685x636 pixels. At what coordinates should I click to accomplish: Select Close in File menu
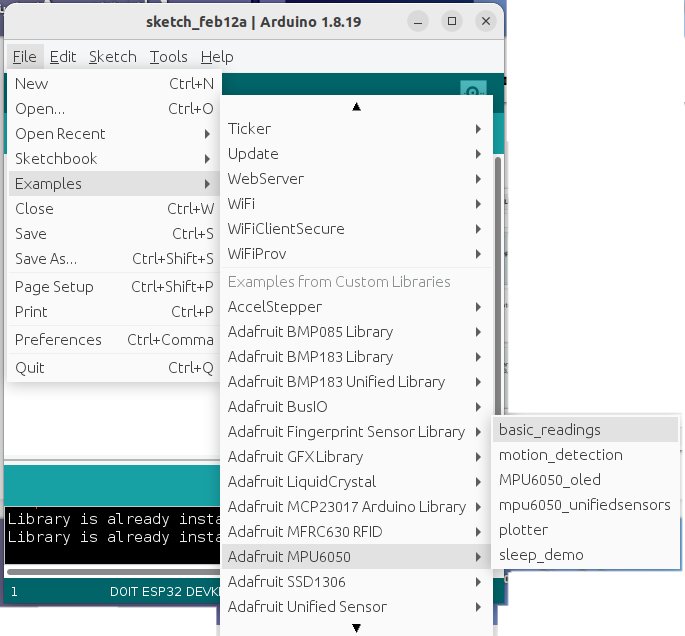[x=114, y=208]
